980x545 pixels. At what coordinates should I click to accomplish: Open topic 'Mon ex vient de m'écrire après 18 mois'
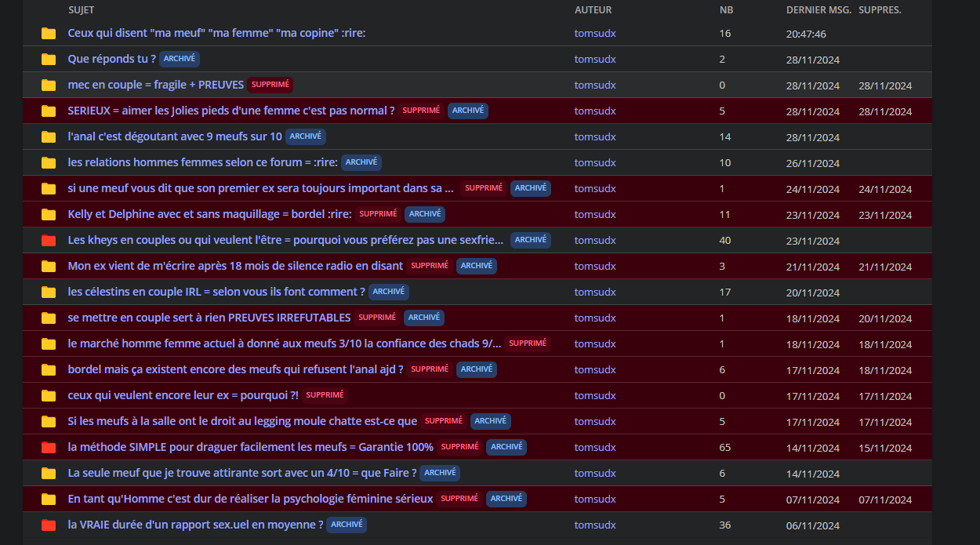(x=236, y=266)
